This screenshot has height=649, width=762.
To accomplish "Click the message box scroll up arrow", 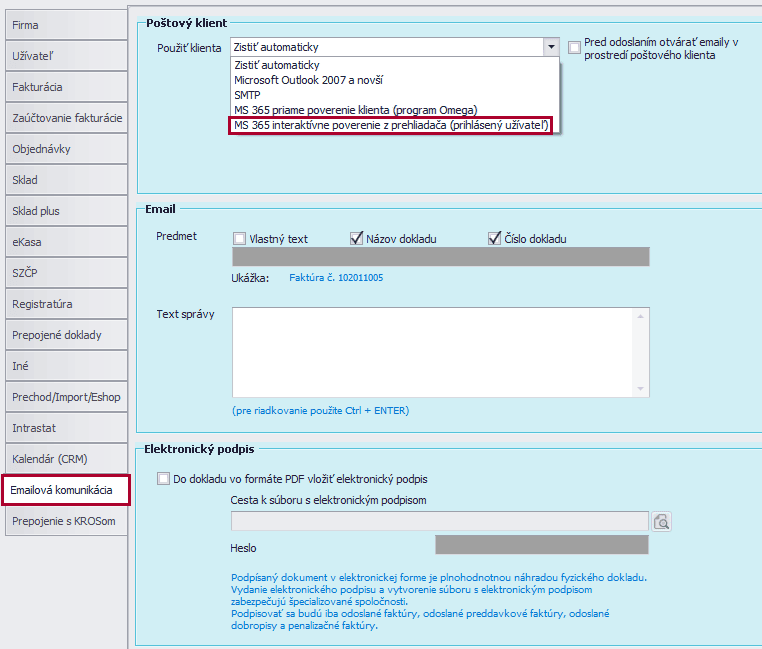I will coord(641,316).
